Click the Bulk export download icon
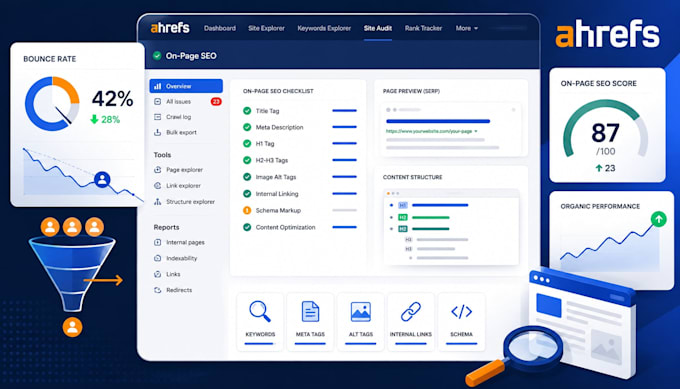The image size is (680, 389). click(158, 132)
